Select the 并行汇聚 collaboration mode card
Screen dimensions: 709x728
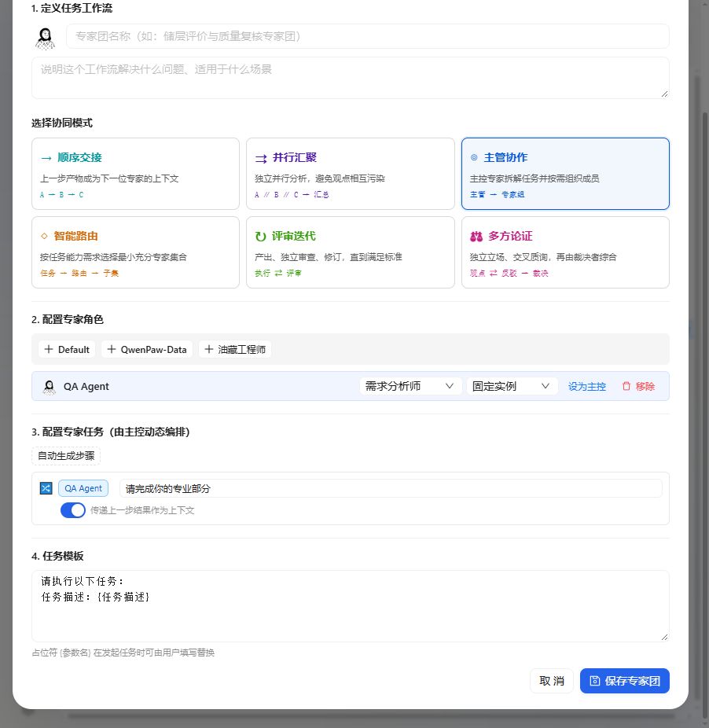[350, 174]
